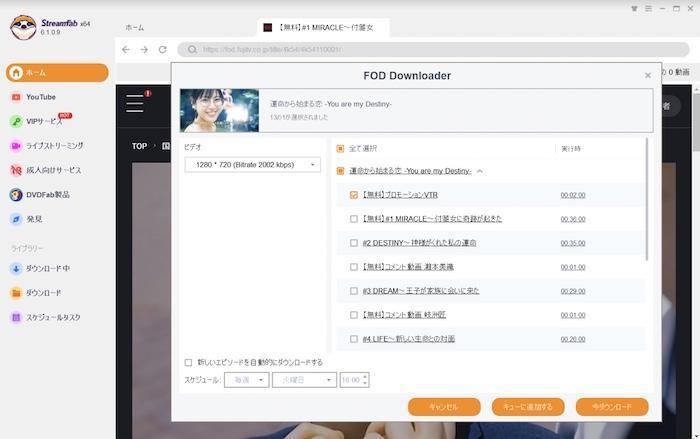Viewport: 700px width, 439px height.
Task: Click the StreamFab sloth logo
Action: [x=23, y=27]
